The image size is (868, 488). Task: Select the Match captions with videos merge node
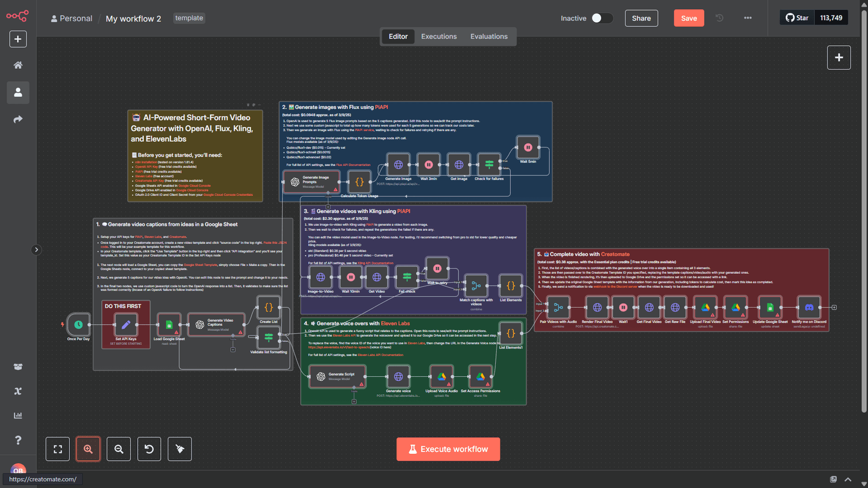coord(476,286)
